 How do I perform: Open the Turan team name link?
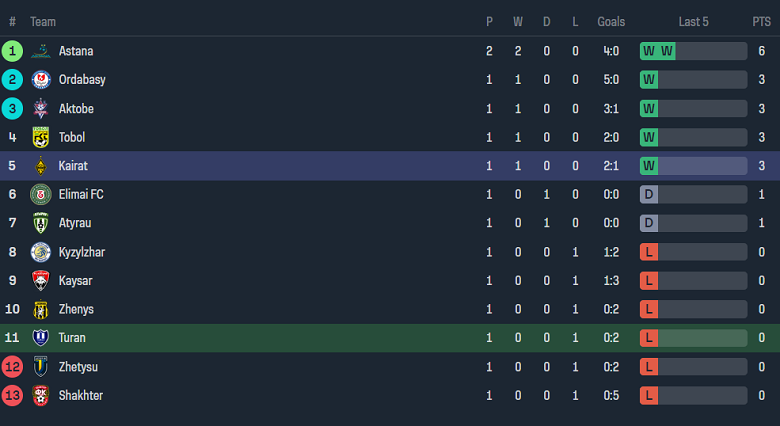(72, 338)
